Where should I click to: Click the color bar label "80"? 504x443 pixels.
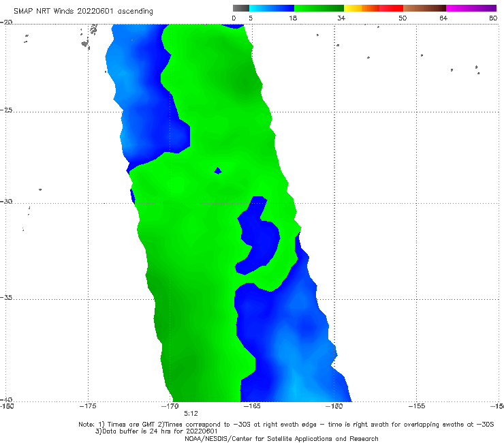tap(493, 18)
